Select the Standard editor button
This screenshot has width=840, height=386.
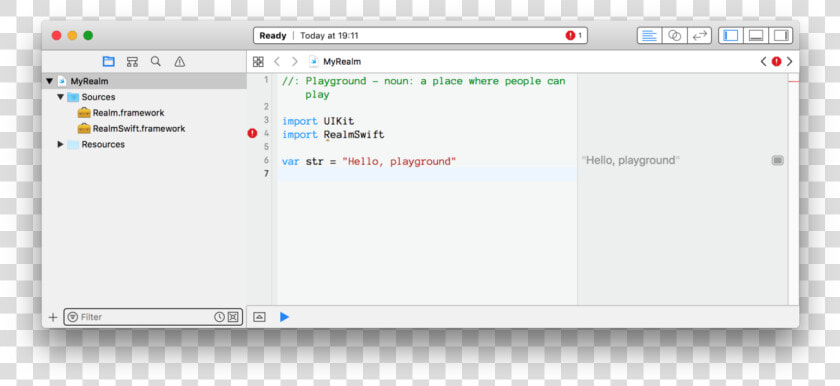click(x=649, y=35)
